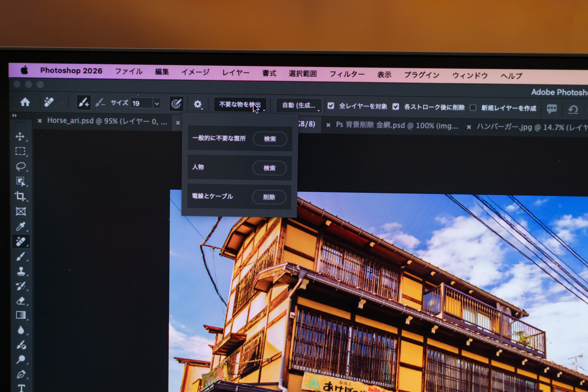588x392 pixels.
Task: Select the History Brush tool
Action: [21, 286]
